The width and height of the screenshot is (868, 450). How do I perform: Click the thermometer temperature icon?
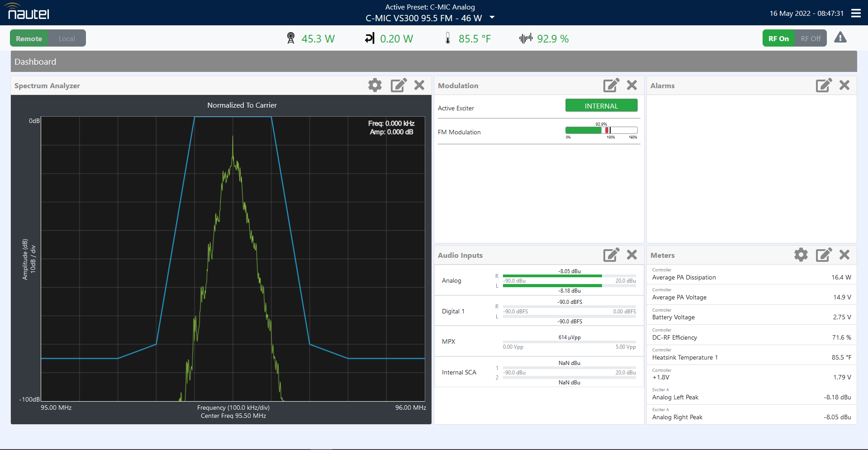[448, 38]
